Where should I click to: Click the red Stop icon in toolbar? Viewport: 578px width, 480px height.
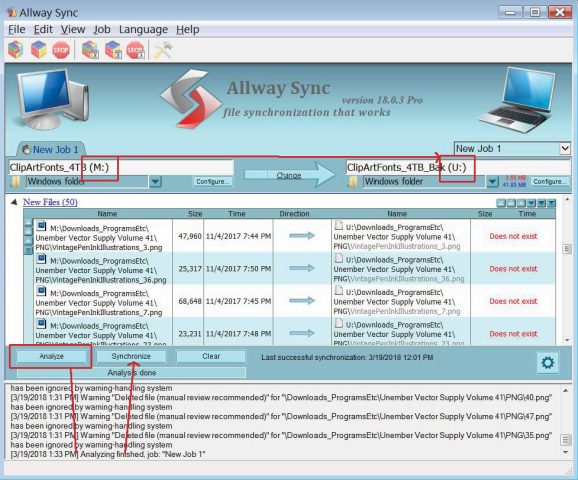61,50
